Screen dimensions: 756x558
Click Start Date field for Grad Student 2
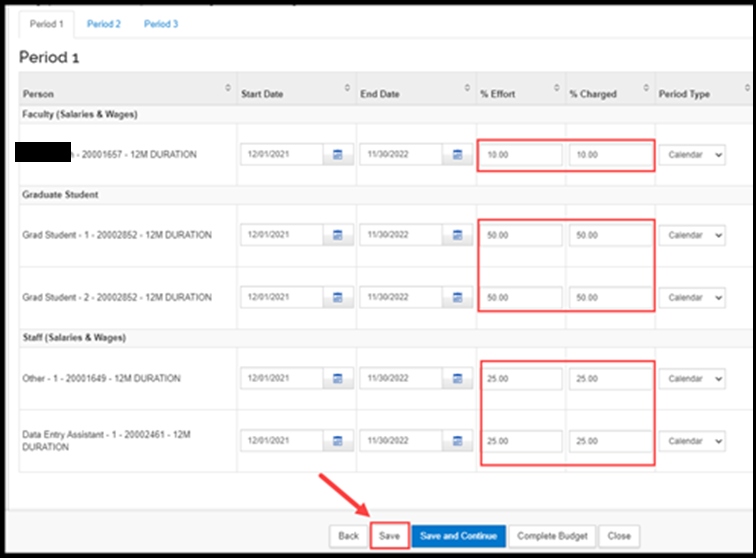281,298
